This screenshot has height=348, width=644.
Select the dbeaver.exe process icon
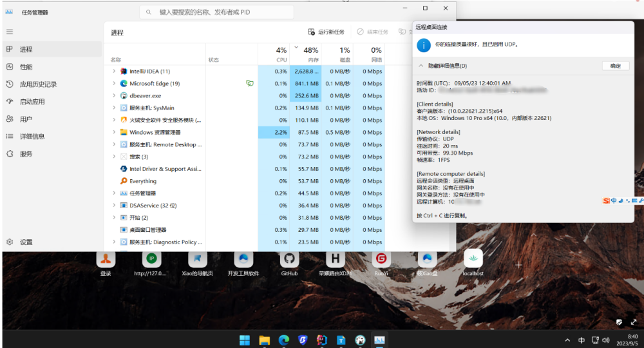124,96
